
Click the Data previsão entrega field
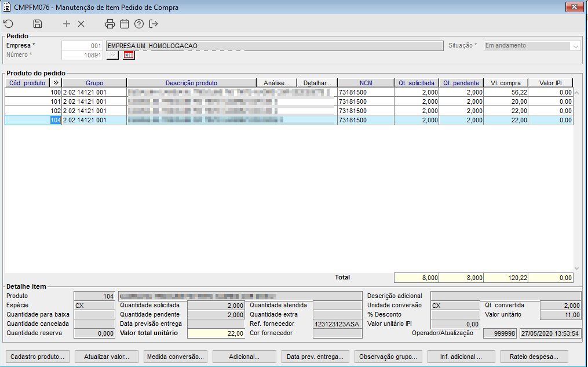(x=216, y=324)
